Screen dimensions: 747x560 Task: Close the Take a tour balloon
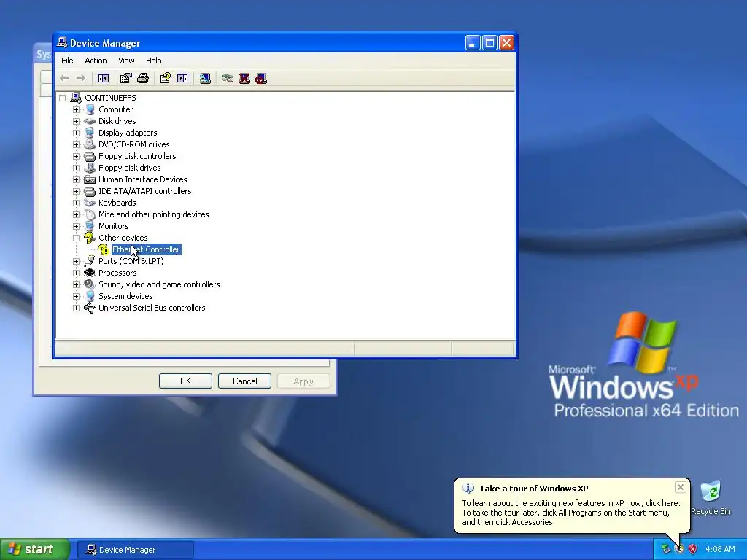point(681,487)
